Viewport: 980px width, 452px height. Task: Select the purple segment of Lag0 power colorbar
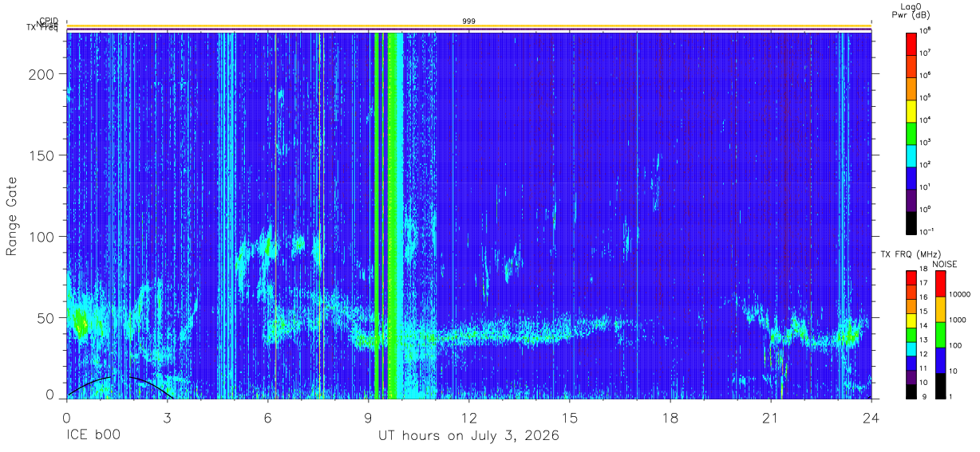click(911, 198)
